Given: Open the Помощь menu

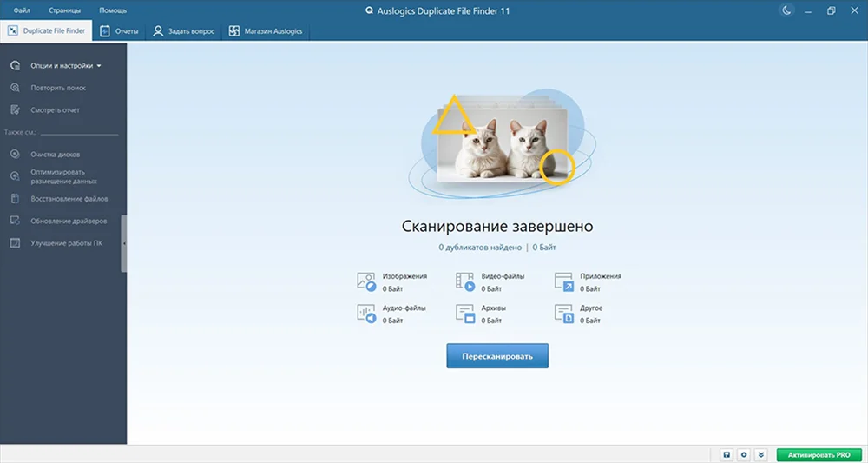Looking at the screenshot, I should pyautogui.click(x=112, y=10).
